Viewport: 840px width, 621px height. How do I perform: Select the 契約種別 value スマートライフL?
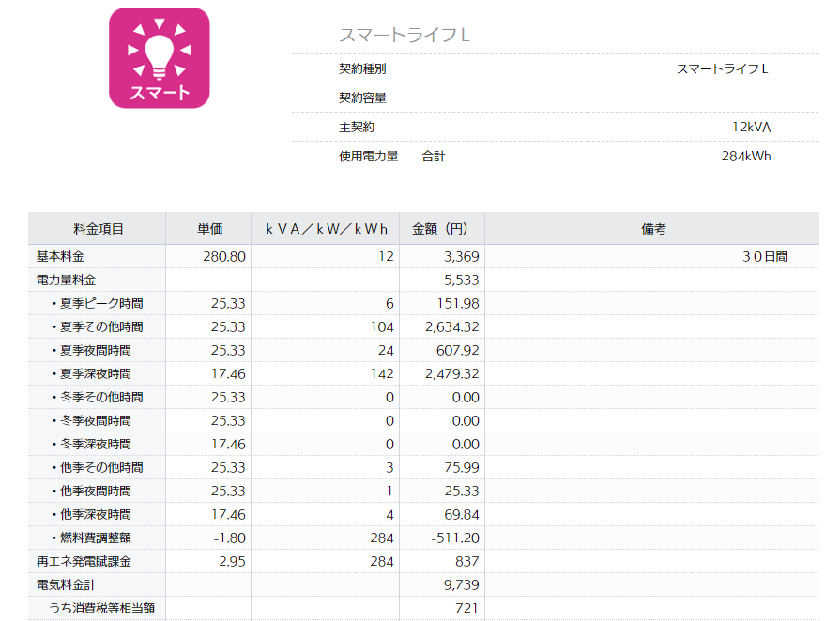tap(722, 69)
